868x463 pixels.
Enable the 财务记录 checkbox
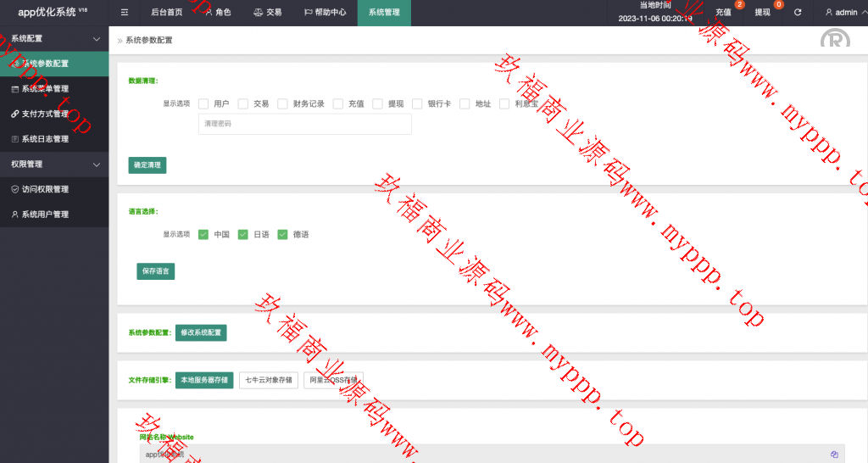283,104
